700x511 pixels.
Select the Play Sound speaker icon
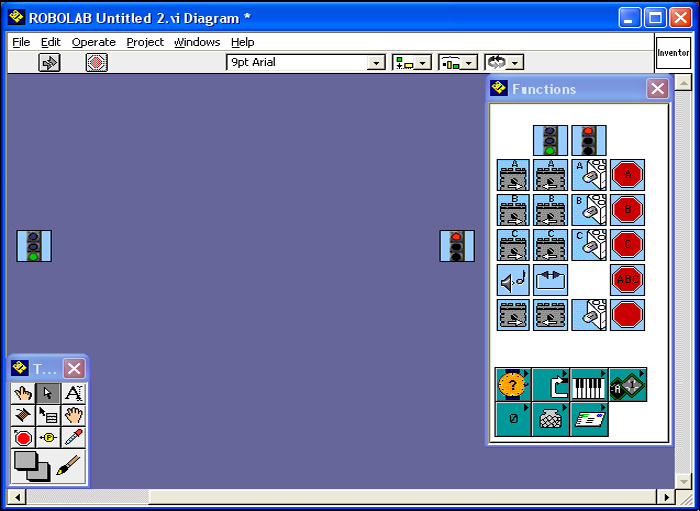pos(513,280)
